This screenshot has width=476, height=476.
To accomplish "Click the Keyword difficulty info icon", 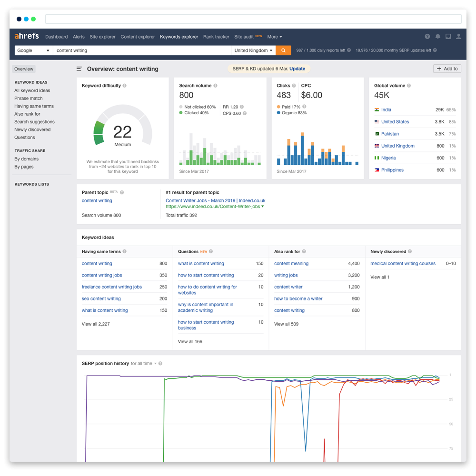I will tap(125, 86).
